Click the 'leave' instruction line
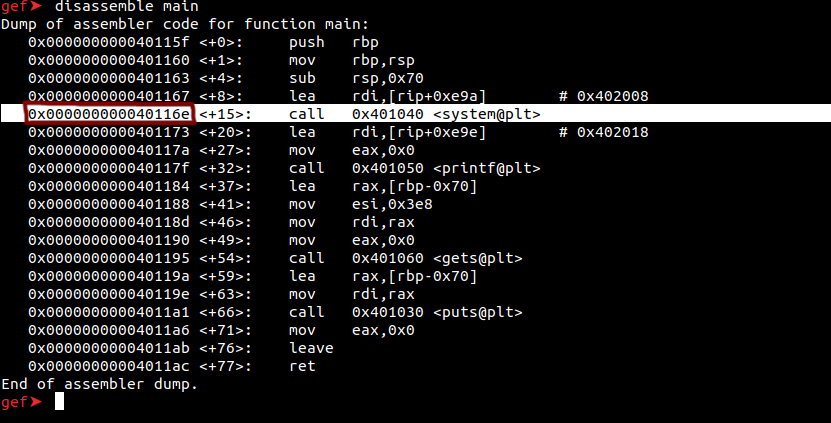 coord(311,348)
